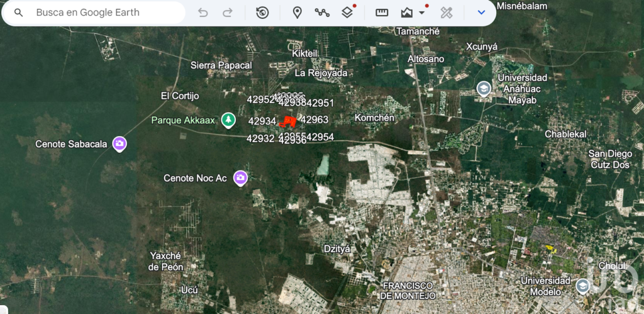Click the 'FRANCISCO DE MONTEJO' label
644x314 pixels.
pyautogui.click(x=408, y=291)
